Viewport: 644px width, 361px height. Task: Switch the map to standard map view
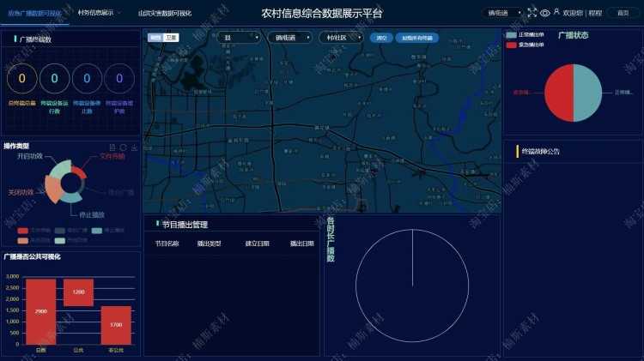click(155, 38)
